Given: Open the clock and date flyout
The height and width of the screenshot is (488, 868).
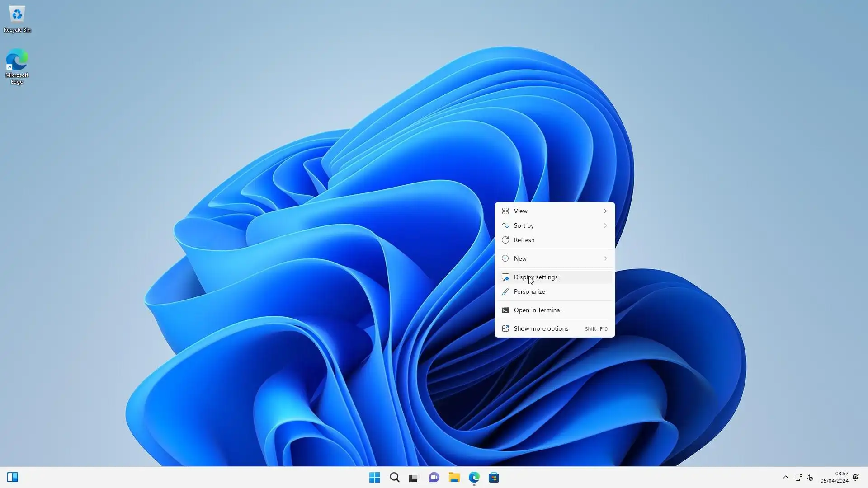Looking at the screenshot, I should (x=834, y=478).
